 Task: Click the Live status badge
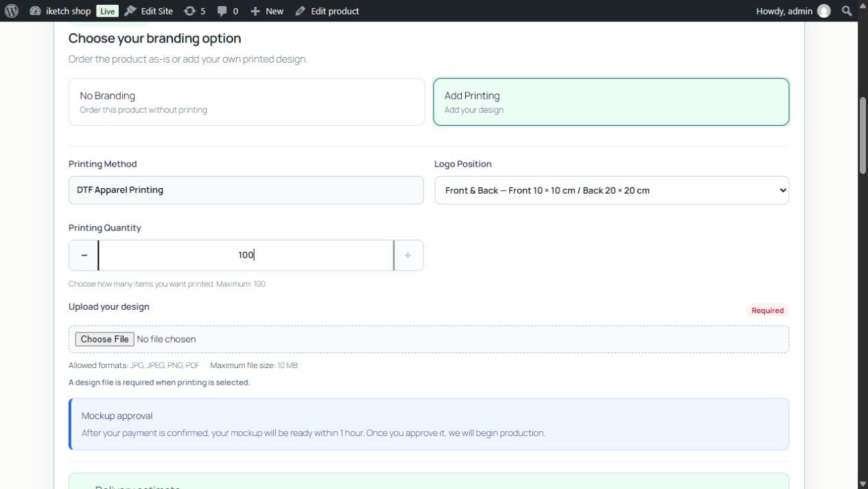[x=106, y=11]
